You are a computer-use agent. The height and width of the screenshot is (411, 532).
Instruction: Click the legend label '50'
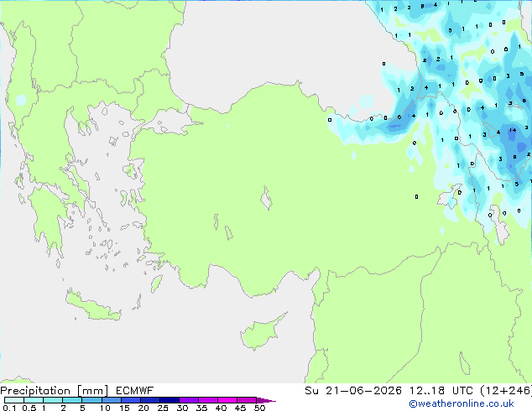tap(259, 408)
